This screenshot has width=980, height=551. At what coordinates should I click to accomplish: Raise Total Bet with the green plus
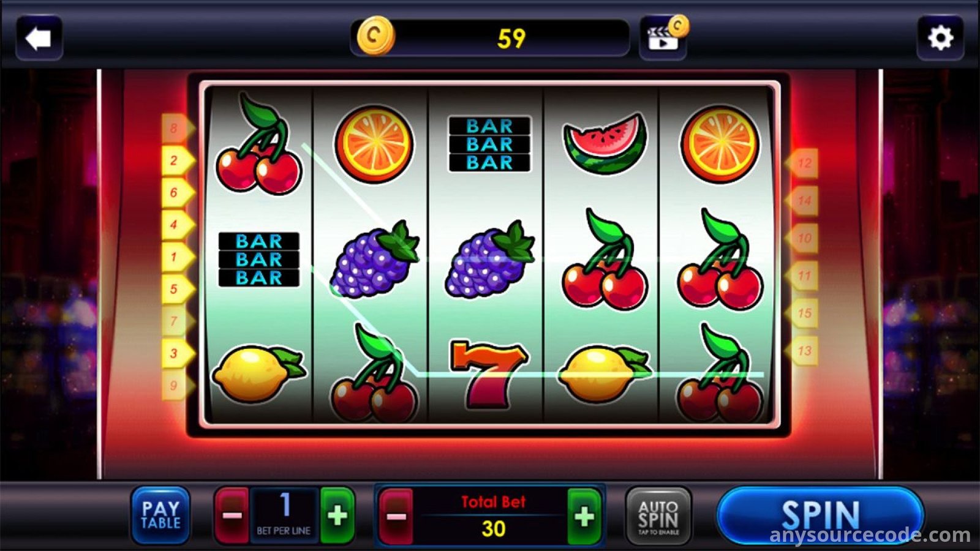(584, 517)
